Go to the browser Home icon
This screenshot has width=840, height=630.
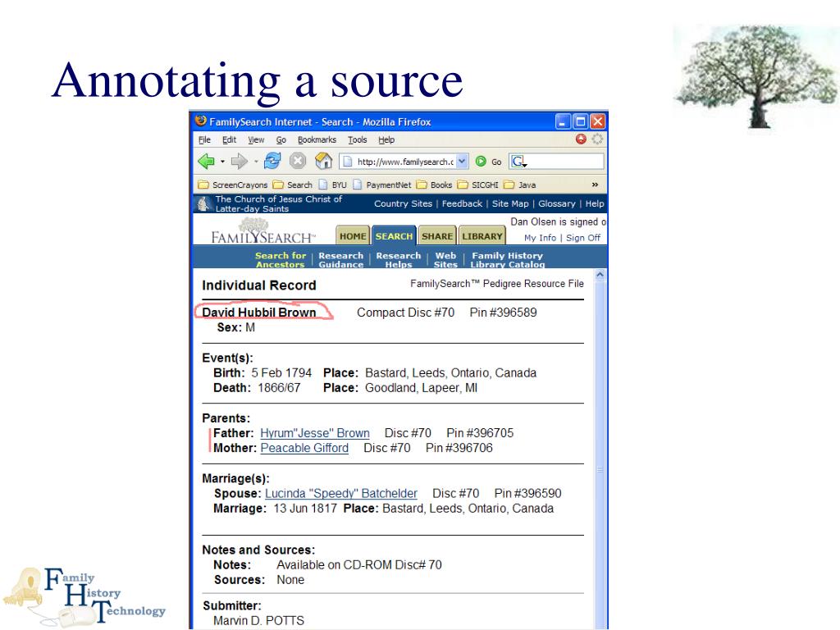coord(323,161)
